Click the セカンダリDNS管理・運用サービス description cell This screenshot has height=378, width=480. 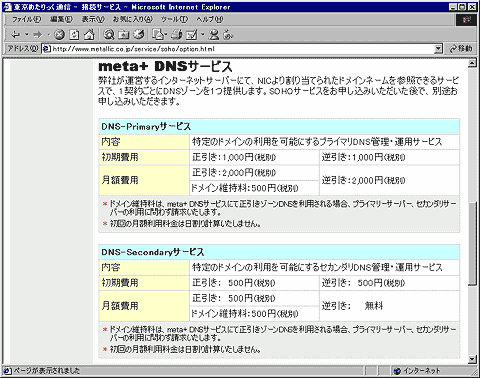point(324,267)
